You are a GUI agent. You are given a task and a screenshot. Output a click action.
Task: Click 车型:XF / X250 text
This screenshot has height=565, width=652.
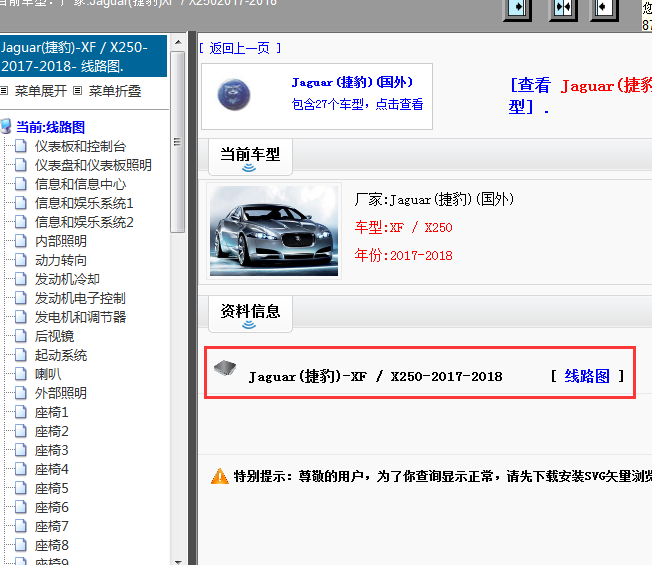point(403,227)
